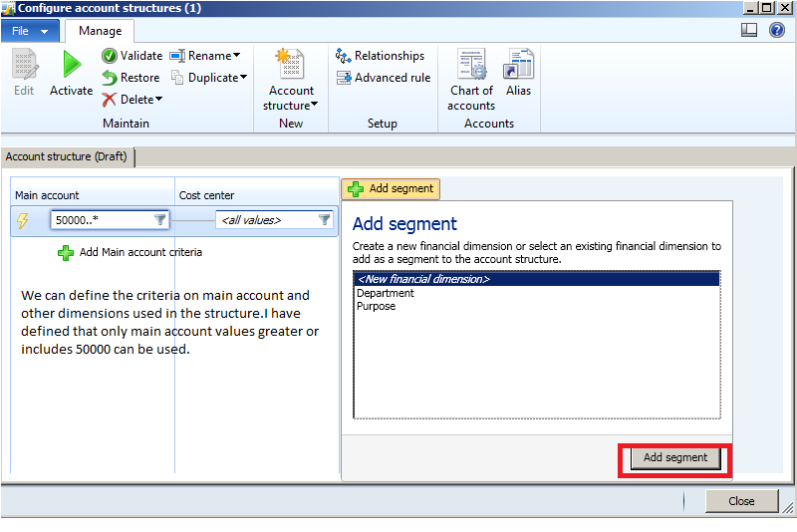
Task: Select the Account structure (Draft) tab
Action: coord(67,156)
